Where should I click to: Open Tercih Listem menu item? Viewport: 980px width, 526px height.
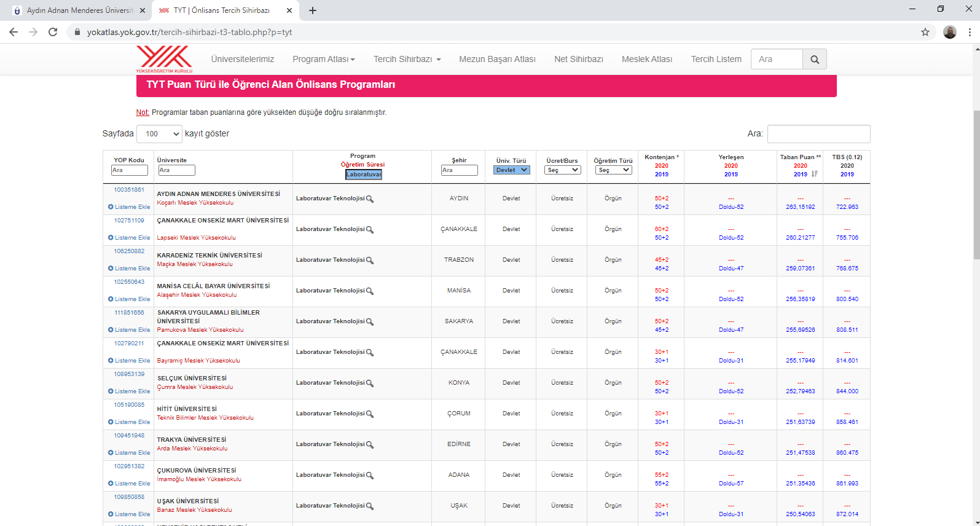pos(716,59)
